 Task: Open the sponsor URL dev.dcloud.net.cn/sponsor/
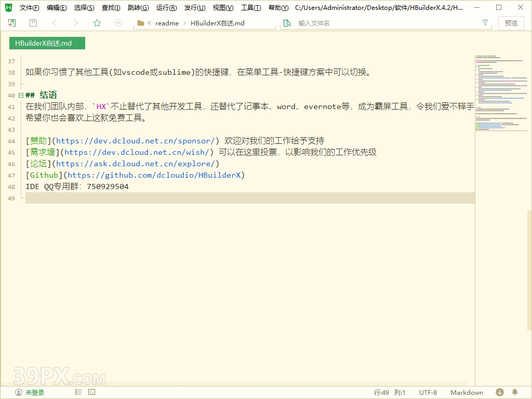coord(136,141)
